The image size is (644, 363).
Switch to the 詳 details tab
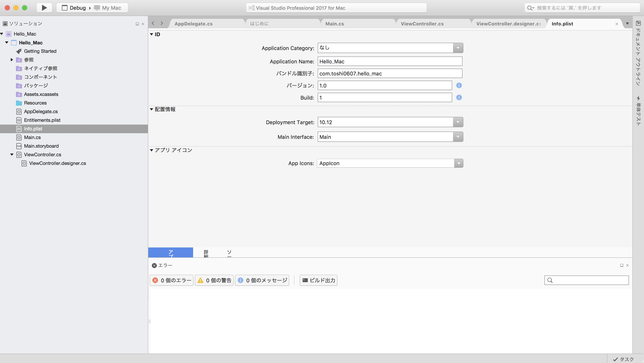point(206,252)
